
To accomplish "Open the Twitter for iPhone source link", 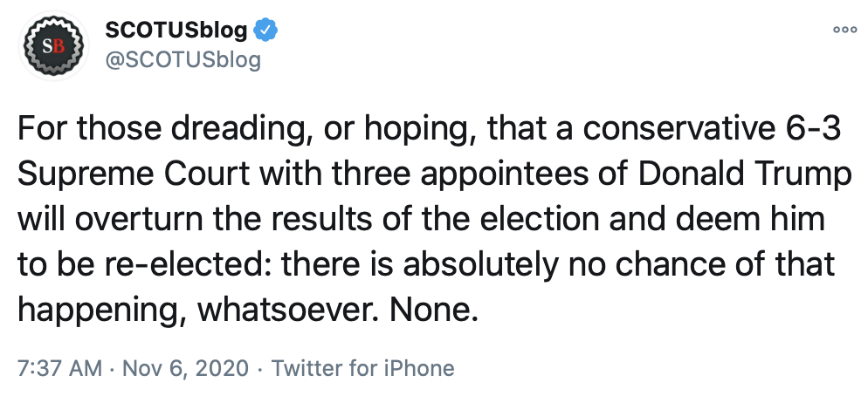I will click(363, 368).
